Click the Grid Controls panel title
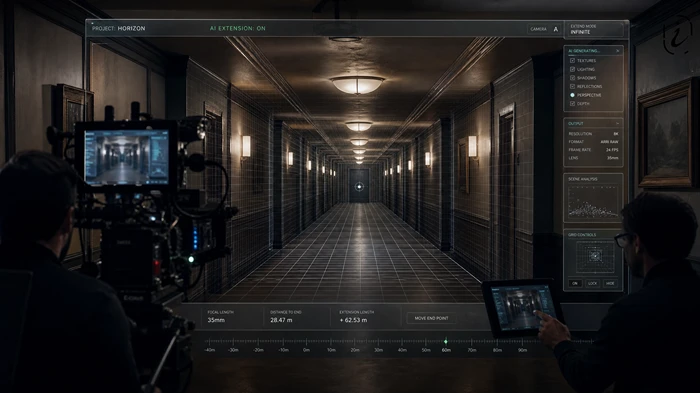 click(582, 235)
